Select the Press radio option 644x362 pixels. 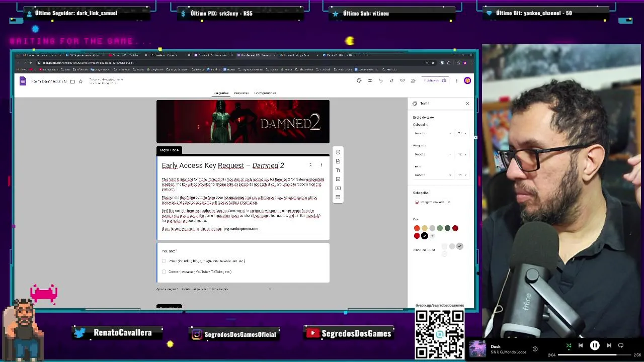coord(164,261)
